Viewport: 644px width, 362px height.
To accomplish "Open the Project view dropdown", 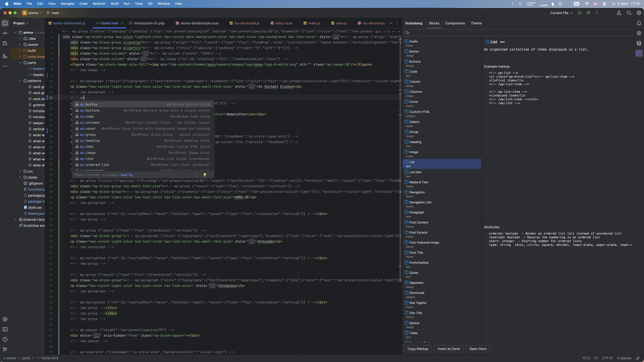I will (x=21, y=23).
